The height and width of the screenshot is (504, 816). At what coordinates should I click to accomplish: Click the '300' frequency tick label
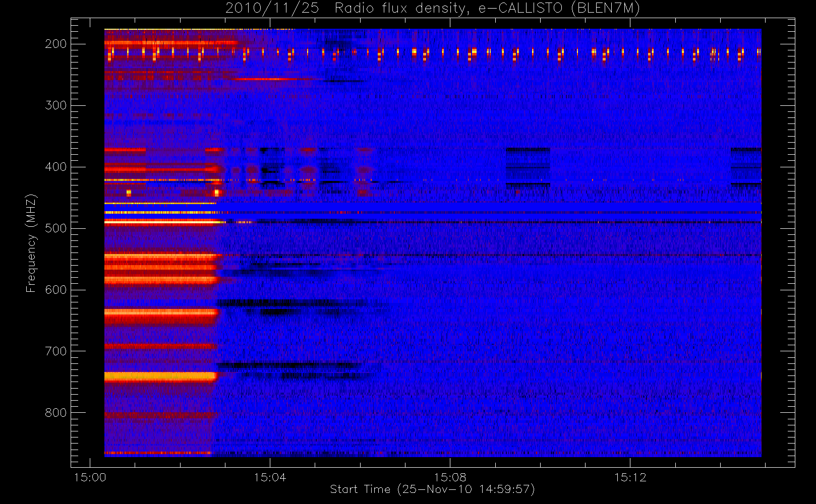click(x=56, y=105)
